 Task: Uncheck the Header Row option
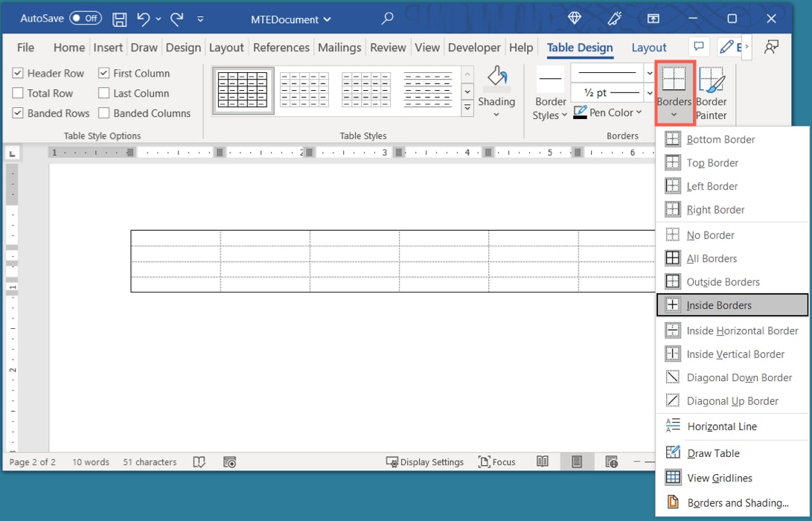pyautogui.click(x=16, y=73)
